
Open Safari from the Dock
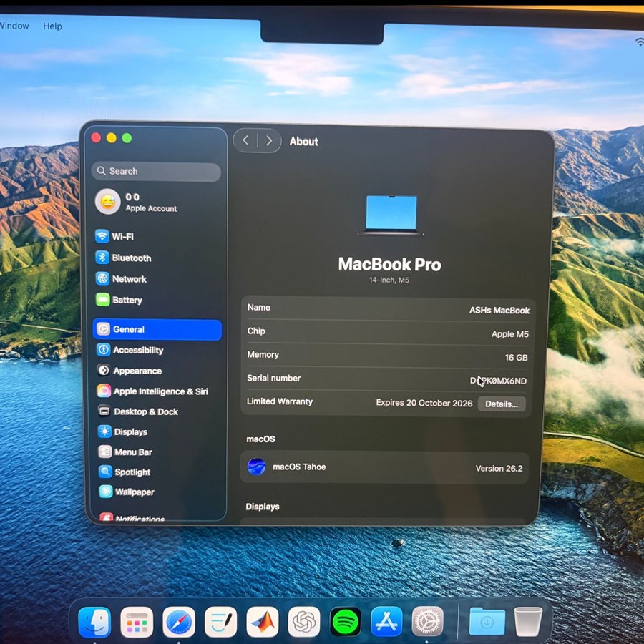pos(179,621)
